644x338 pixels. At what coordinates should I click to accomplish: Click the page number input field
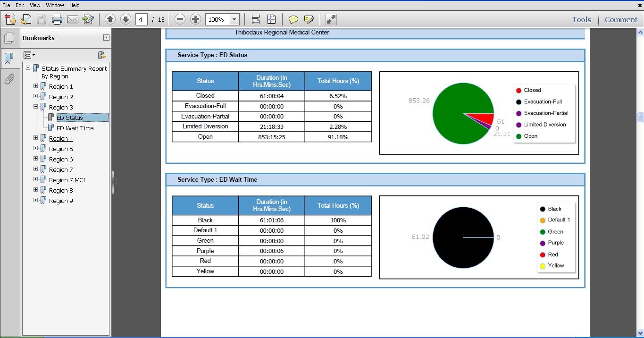coord(141,19)
